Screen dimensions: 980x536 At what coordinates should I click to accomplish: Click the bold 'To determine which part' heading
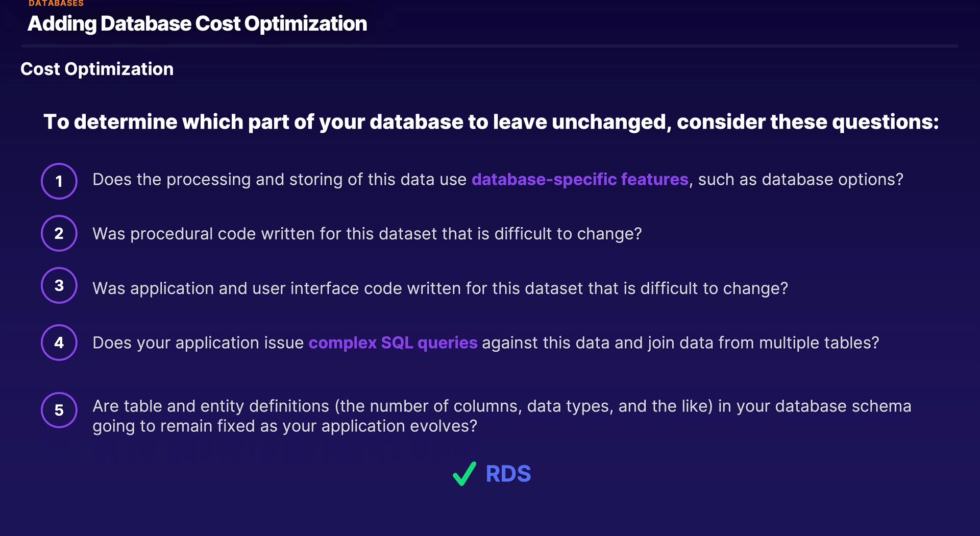[491, 122]
